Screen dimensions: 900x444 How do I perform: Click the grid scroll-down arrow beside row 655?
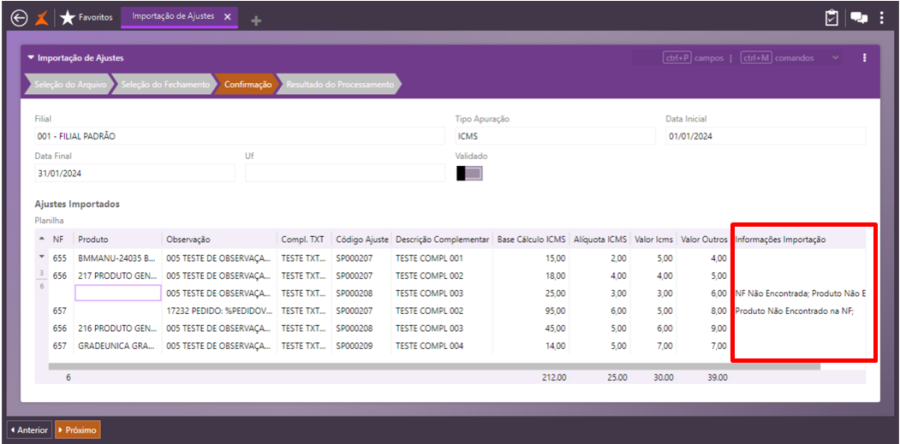tap(41, 258)
